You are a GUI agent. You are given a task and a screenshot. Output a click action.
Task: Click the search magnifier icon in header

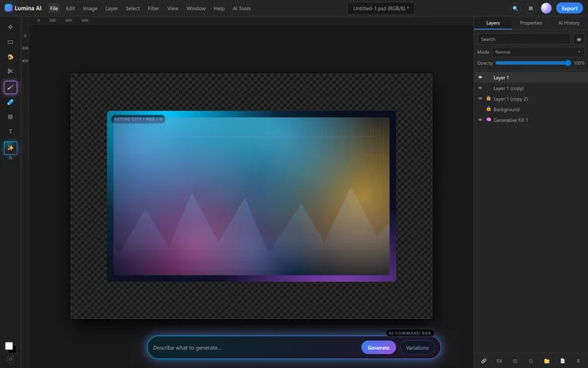(x=514, y=8)
